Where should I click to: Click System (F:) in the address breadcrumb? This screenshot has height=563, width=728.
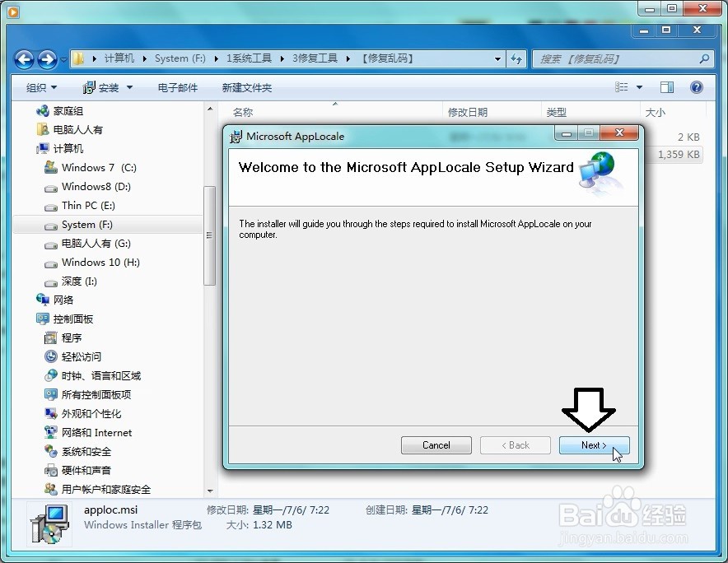pyautogui.click(x=180, y=58)
